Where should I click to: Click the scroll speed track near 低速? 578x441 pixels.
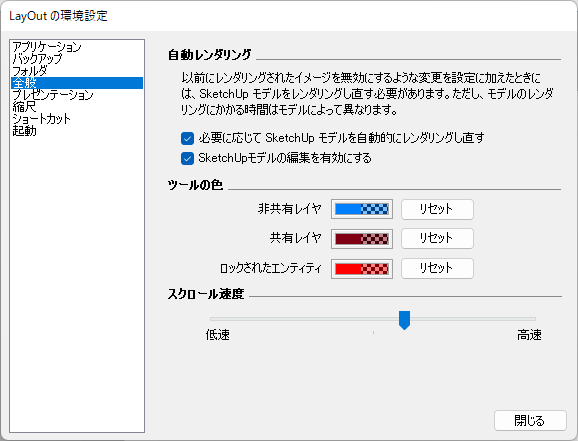click(x=221, y=319)
